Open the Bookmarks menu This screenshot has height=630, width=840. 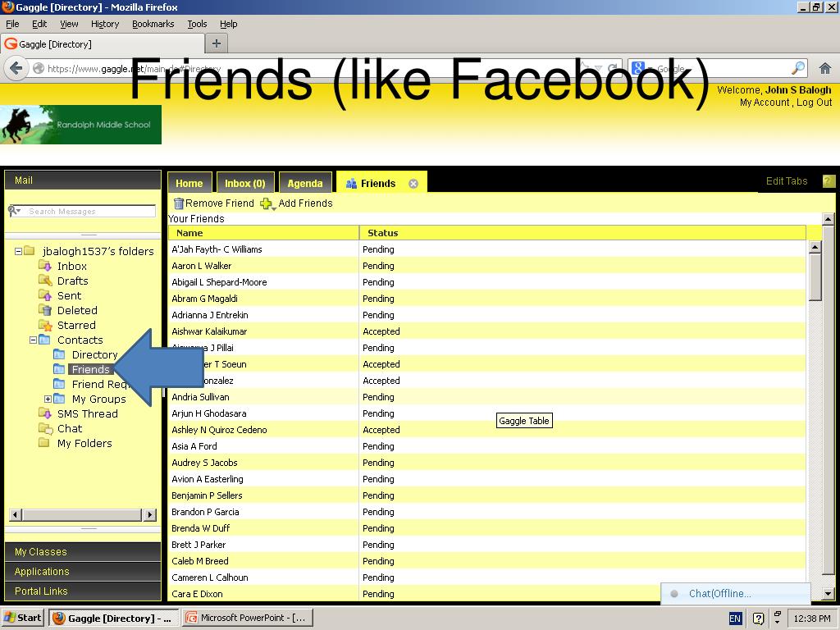pyautogui.click(x=153, y=24)
